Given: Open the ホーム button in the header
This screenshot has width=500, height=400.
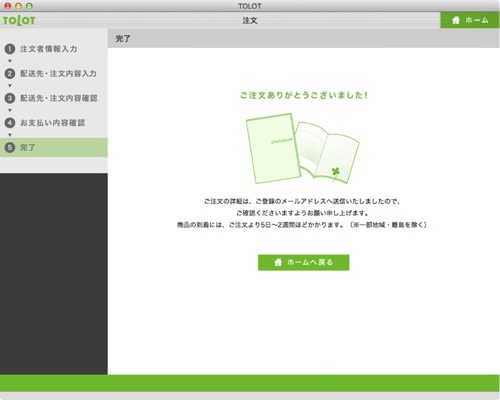Looking at the screenshot, I should [x=470, y=20].
